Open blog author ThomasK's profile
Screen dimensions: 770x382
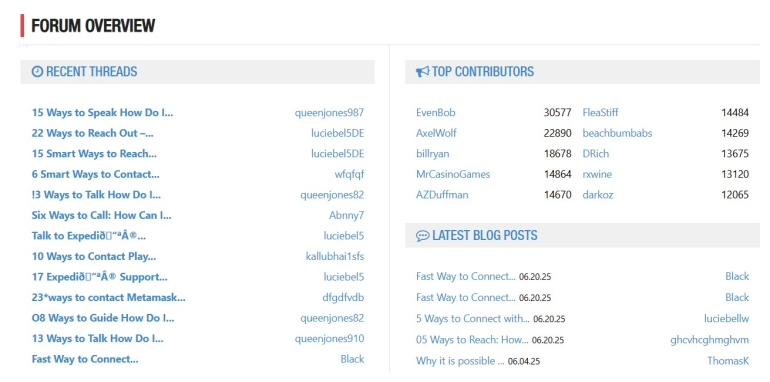pyautogui.click(x=728, y=361)
